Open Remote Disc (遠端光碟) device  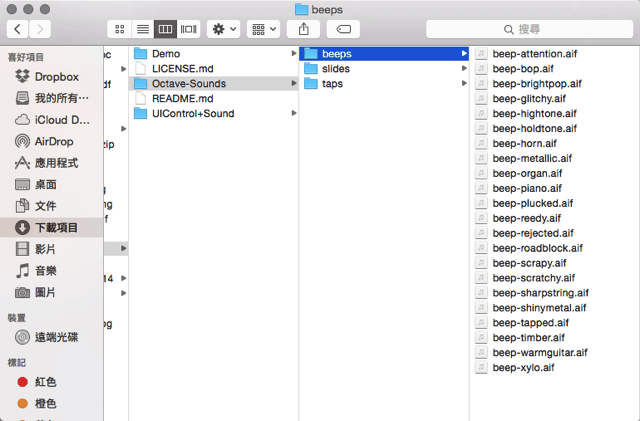51,337
